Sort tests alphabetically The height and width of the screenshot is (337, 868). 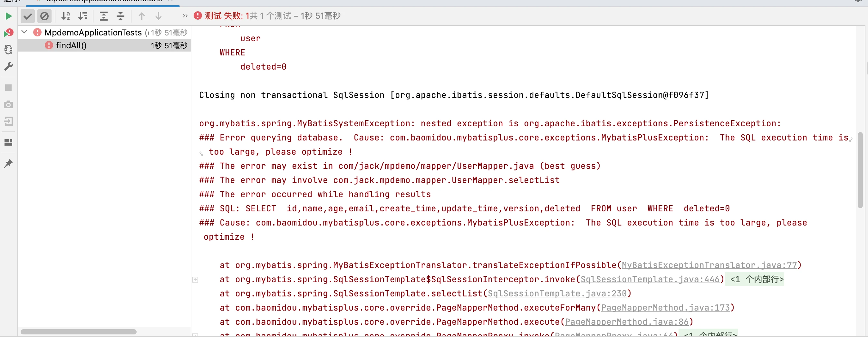click(66, 16)
